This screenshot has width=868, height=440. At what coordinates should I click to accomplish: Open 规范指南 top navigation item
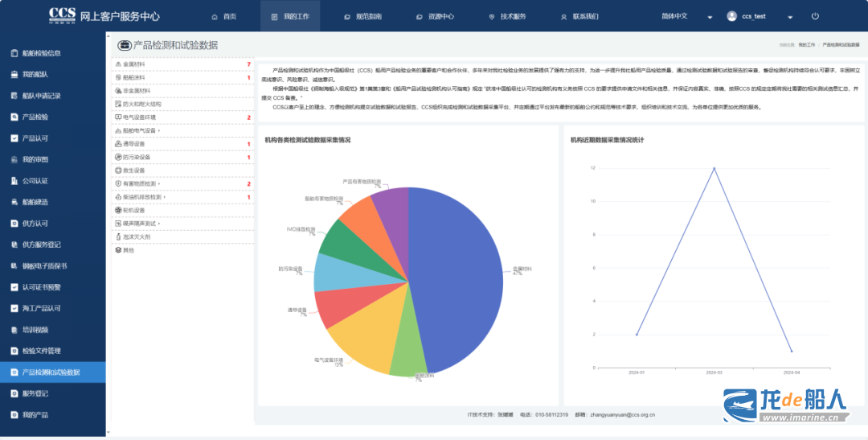363,17
